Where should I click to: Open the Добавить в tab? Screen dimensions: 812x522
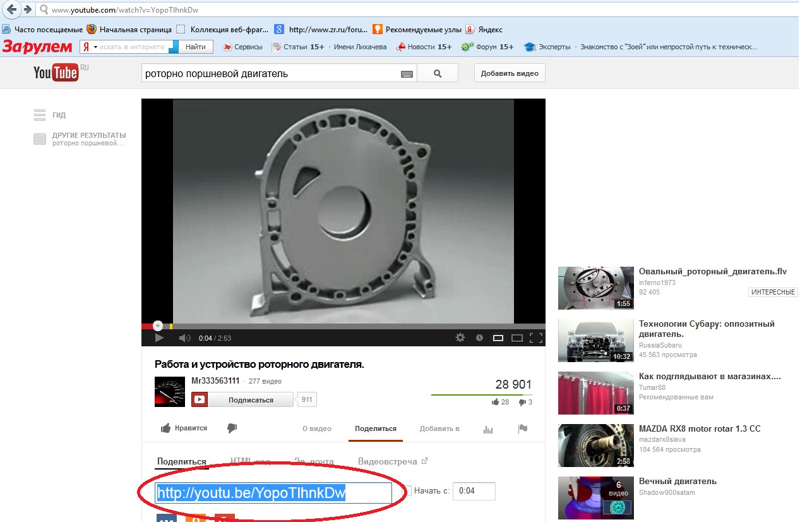439,428
